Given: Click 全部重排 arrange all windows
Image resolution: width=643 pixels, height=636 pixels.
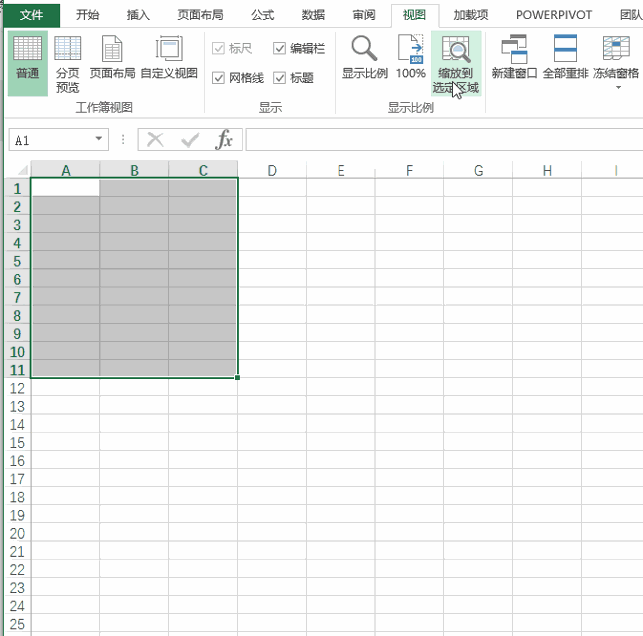Looking at the screenshot, I should tap(565, 58).
